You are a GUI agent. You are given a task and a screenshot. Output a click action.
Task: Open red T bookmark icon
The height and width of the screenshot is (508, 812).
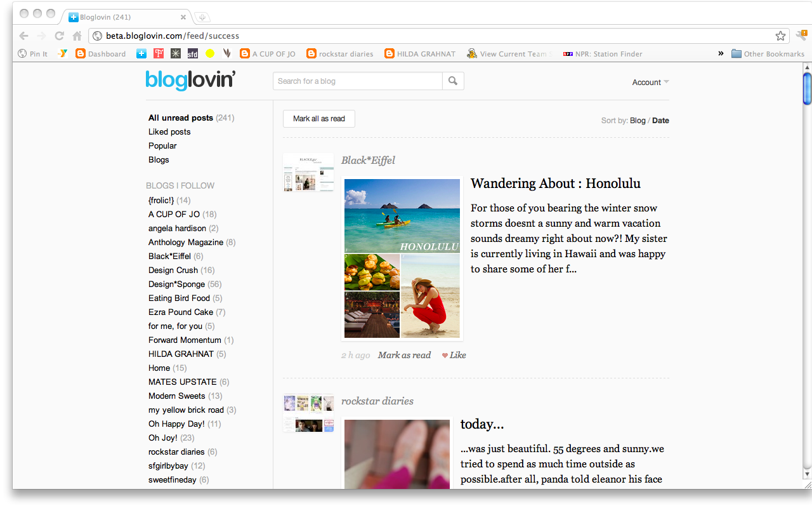(x=159, y=54)
